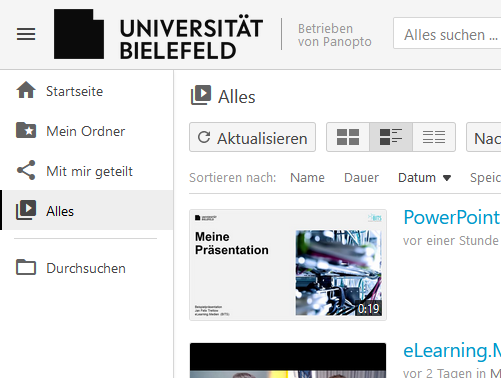Screen dimensions: 501x378
Task: Switch to grid view layout
Action: [348, 137]
